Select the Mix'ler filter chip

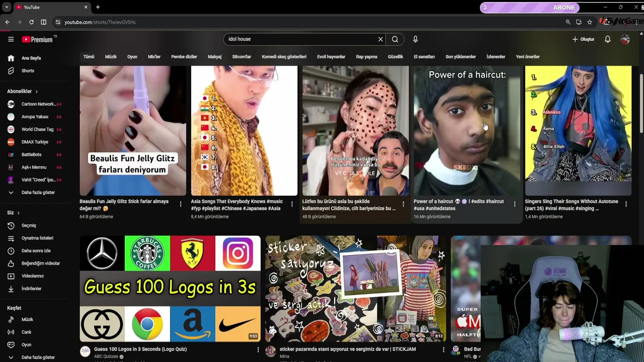pos(154,57)
